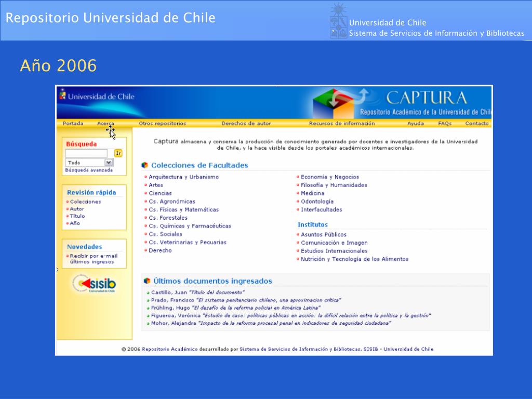532x399 pixels.
Task: Open the Contacto menu item
Action: click(x=477, y=124)
